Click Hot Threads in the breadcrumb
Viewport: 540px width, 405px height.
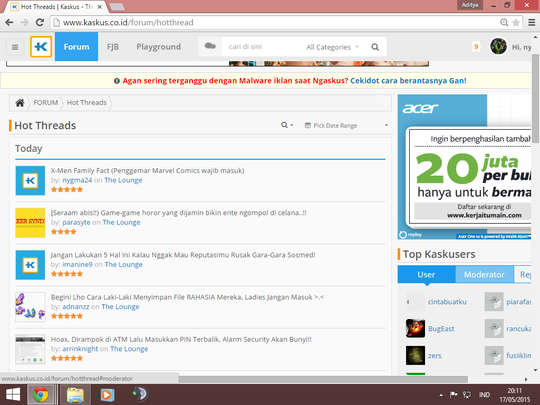coord(86,103)
